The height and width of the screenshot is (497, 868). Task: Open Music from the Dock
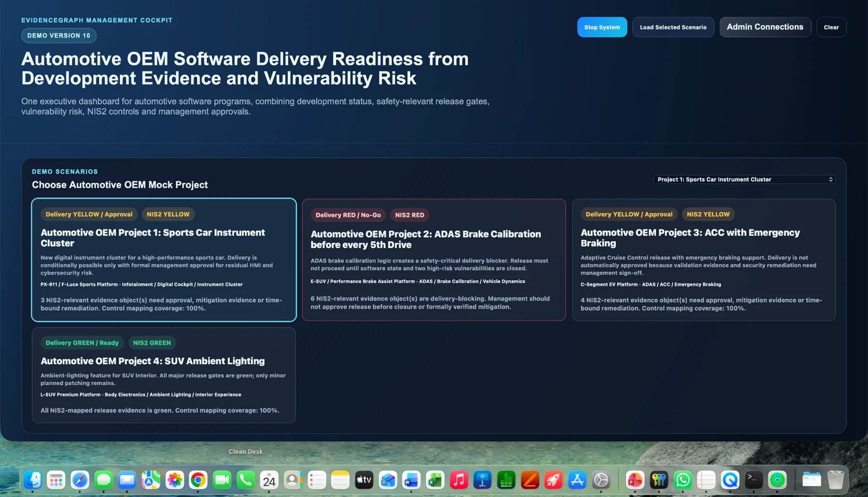pos(459,480)
